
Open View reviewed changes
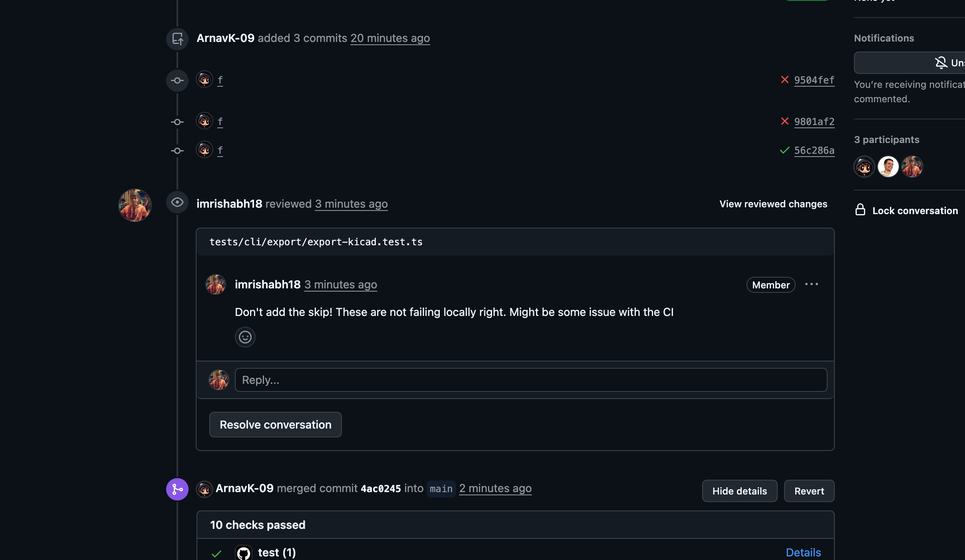[773, 204]
